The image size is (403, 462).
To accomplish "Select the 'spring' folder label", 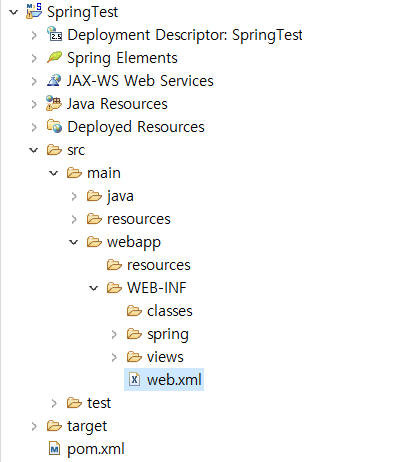I will (x=168, y=334).
